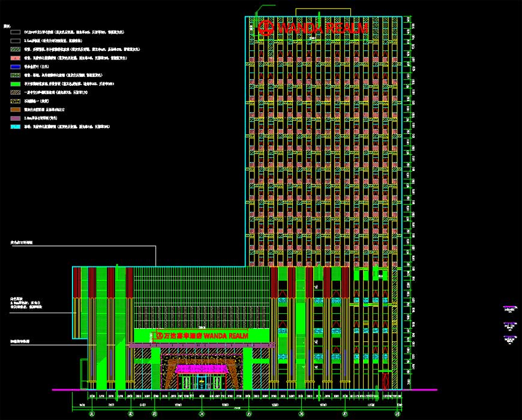Select the magenta entrance canopy
Viewport: 522px width, 420px height.
point(202,369)
